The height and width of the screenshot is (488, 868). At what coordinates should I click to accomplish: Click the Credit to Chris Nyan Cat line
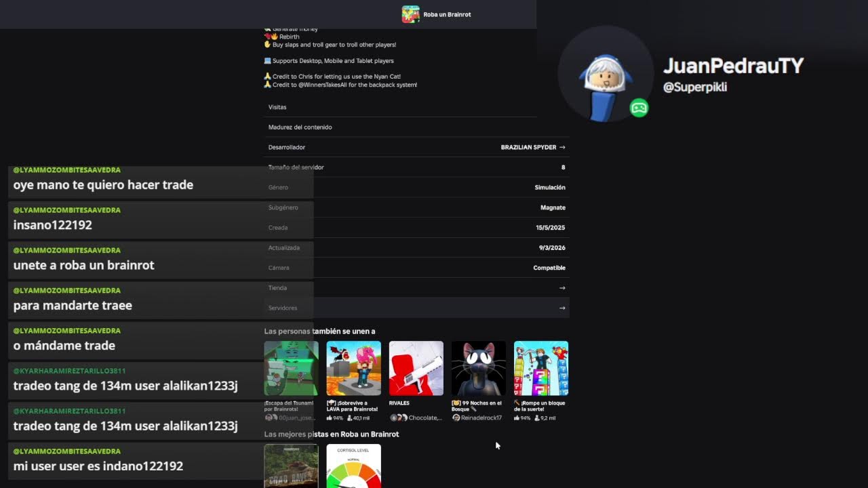[x=332, y=77]
